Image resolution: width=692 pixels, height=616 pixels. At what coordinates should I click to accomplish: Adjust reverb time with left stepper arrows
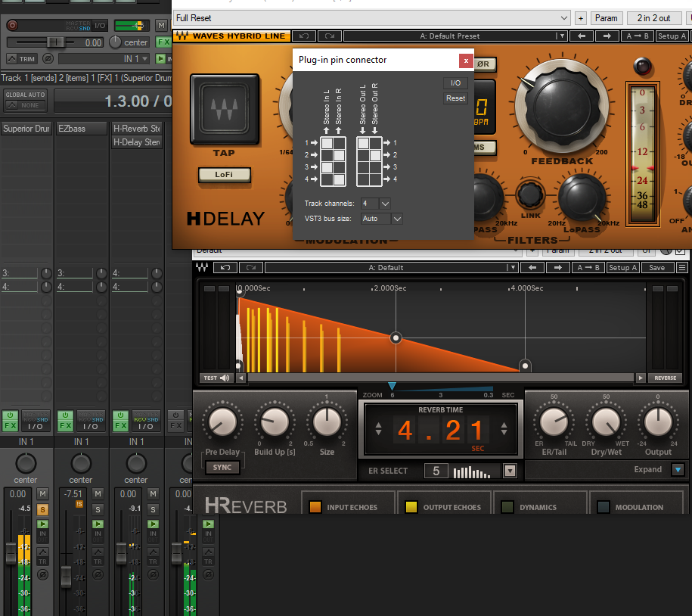click(x=378, y=429)
